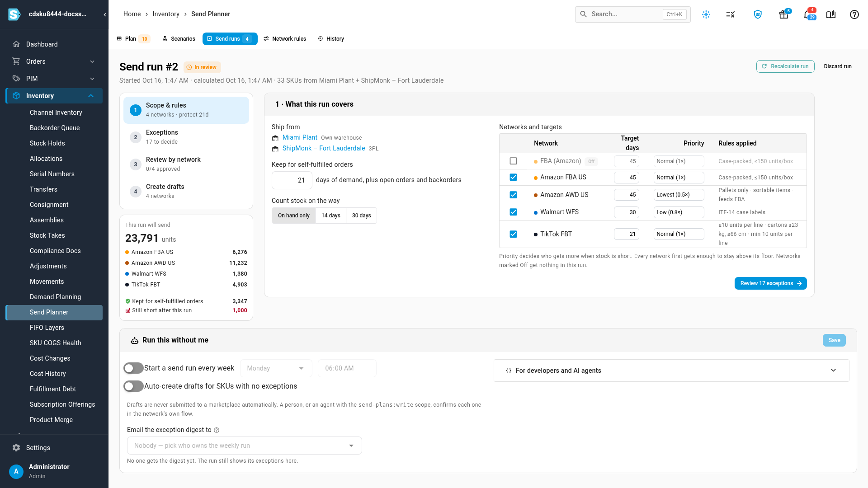
Task: Click the help question mark icon
Action: tap(854, 14)
